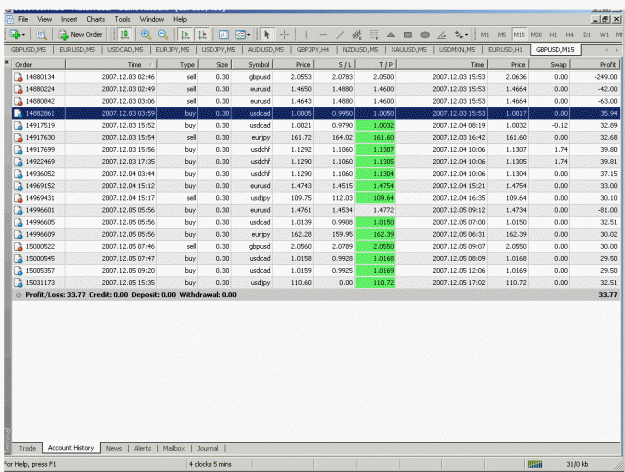The height and width of the screenshot is (472, 625).
Task: Switch to W1 timeframe
Action: [x=604, y=35]
